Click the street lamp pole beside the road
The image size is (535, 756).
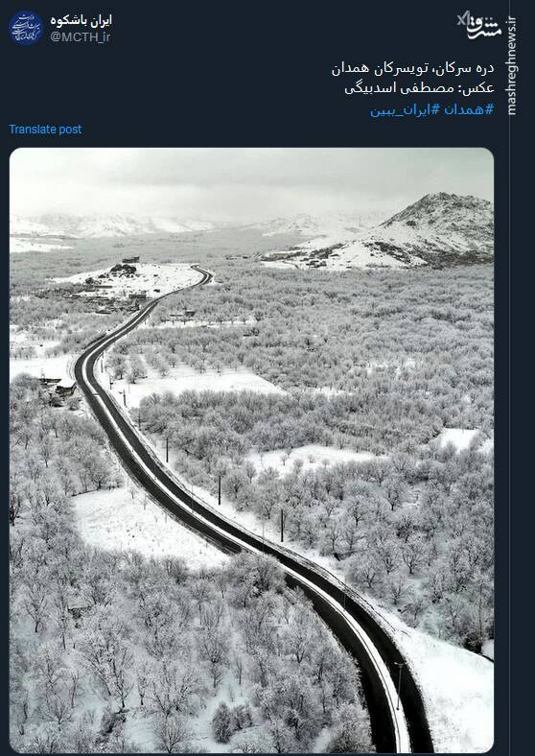(x=399, y=685)
